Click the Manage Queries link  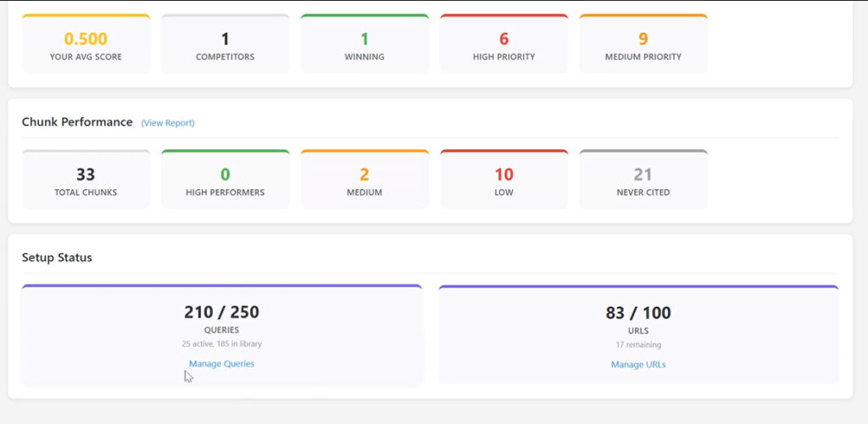click(x=221, y=364)
